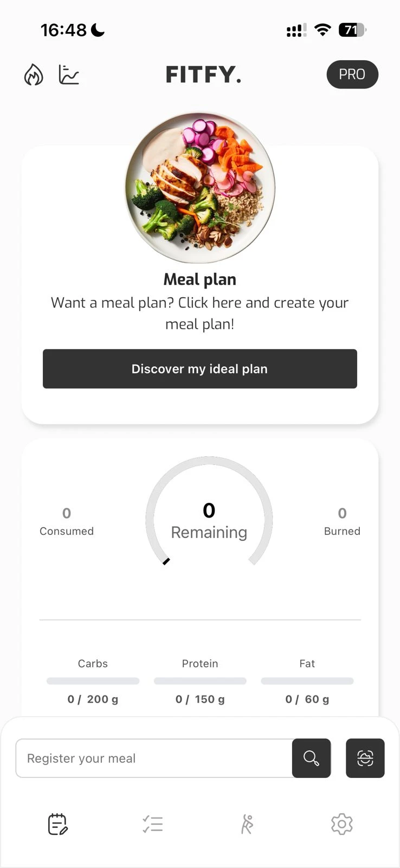Tap the Consumed calories counter

coord(67,521)
